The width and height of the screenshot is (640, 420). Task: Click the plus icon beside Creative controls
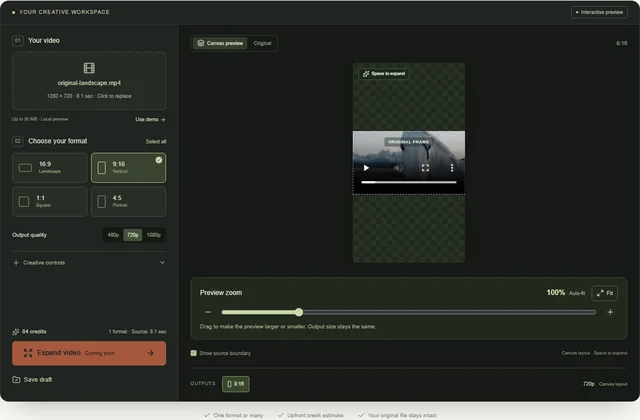[16, 263]
